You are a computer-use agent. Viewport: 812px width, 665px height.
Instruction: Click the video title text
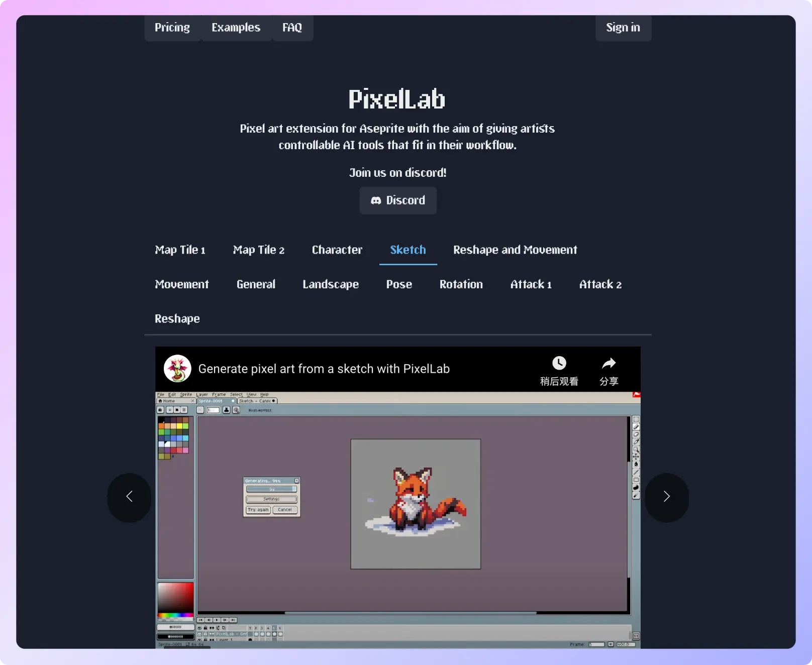click(324, 369)
